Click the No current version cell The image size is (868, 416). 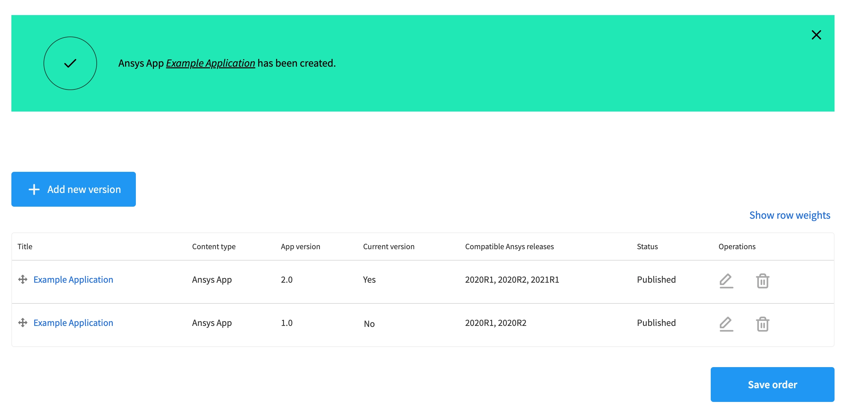369,324
